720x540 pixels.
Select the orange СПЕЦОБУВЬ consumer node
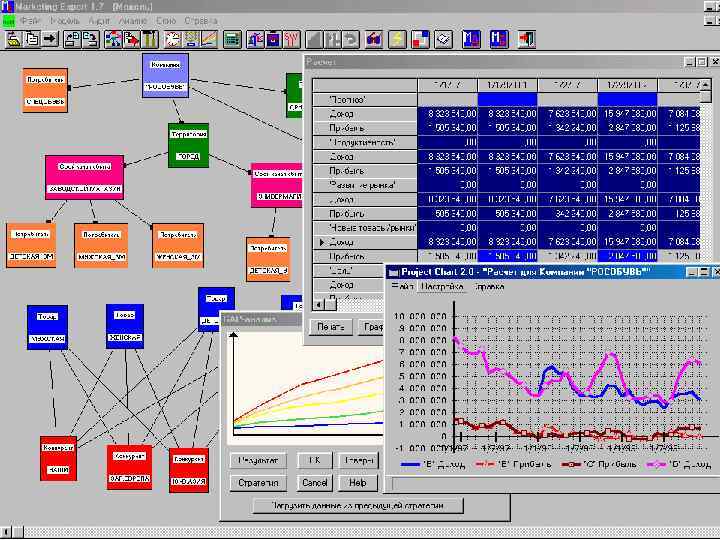(45, 90)
